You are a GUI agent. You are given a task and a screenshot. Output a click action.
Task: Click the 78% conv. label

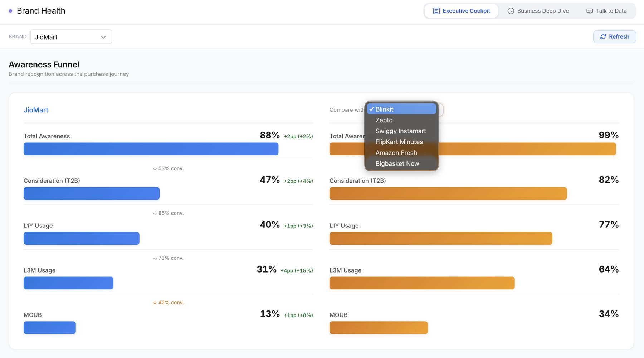click(168, 258)
